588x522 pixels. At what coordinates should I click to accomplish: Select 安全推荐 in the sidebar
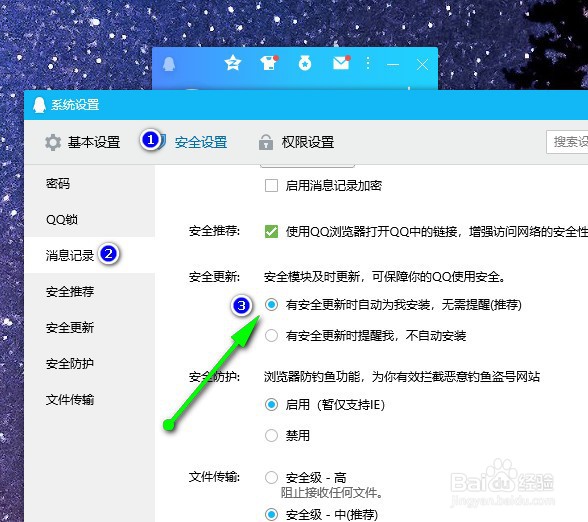(90, 291)
